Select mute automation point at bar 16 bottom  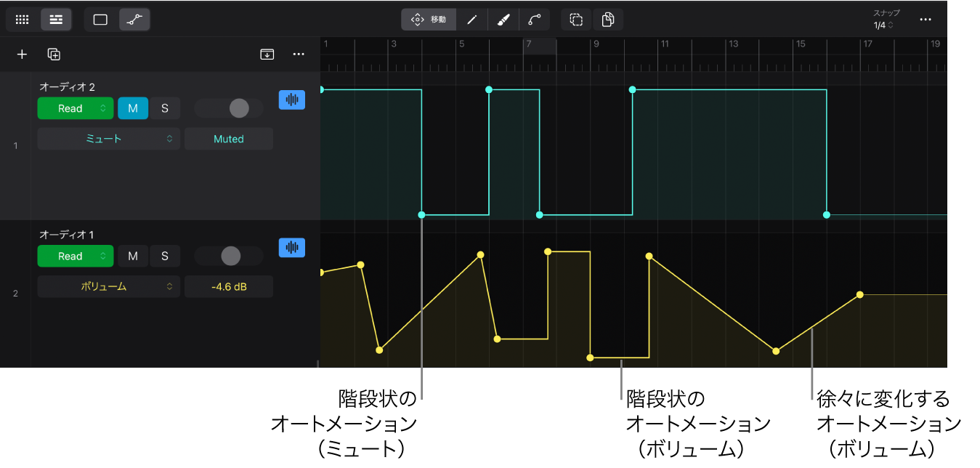[x=826, y=215]
